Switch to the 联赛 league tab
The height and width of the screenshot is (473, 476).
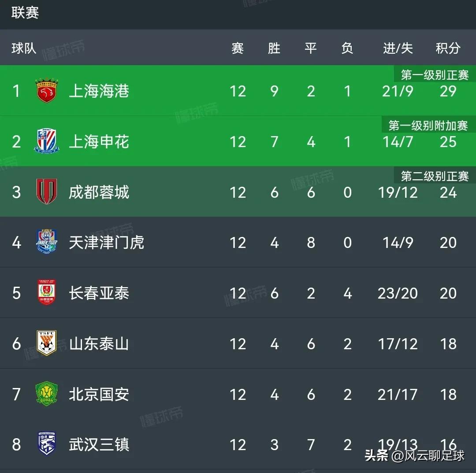(x=23, y=13)
